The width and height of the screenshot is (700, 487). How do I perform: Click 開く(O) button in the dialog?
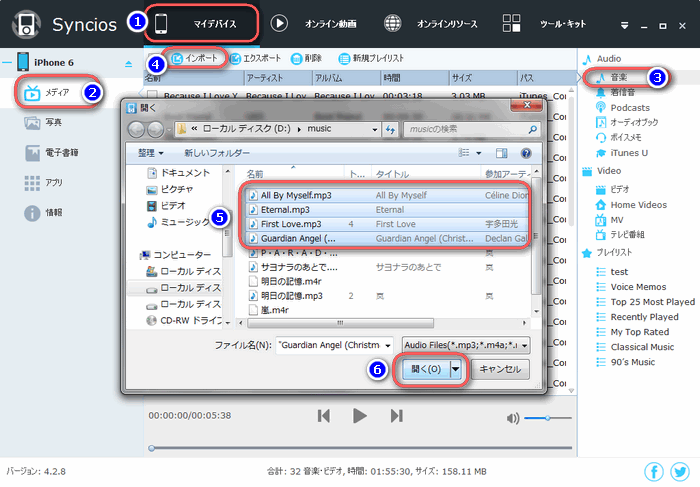[x=426, y=369]
